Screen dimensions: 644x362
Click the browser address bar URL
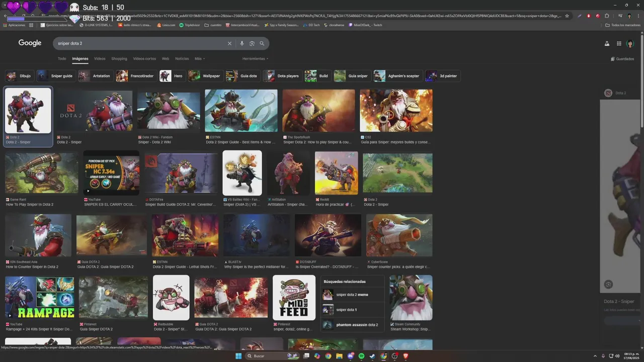(x=302, y=16)
